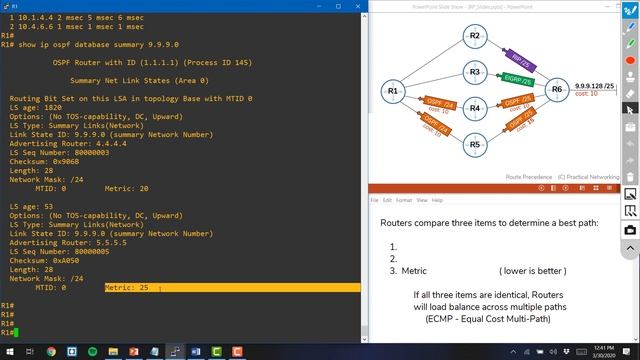Click highlighted 'Metric: 25' text in terminal

click(x=127, y=288)
